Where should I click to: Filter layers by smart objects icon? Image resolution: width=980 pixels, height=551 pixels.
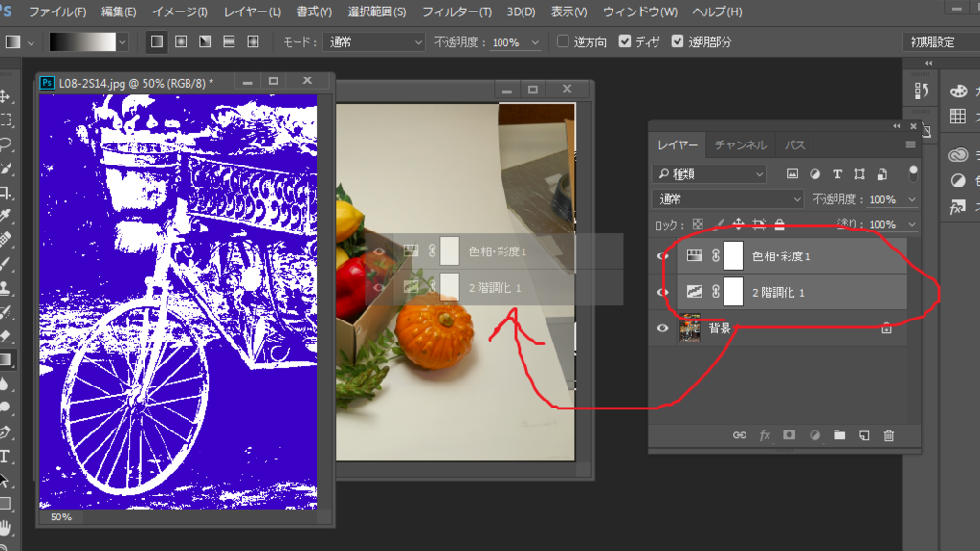point(881,174)
